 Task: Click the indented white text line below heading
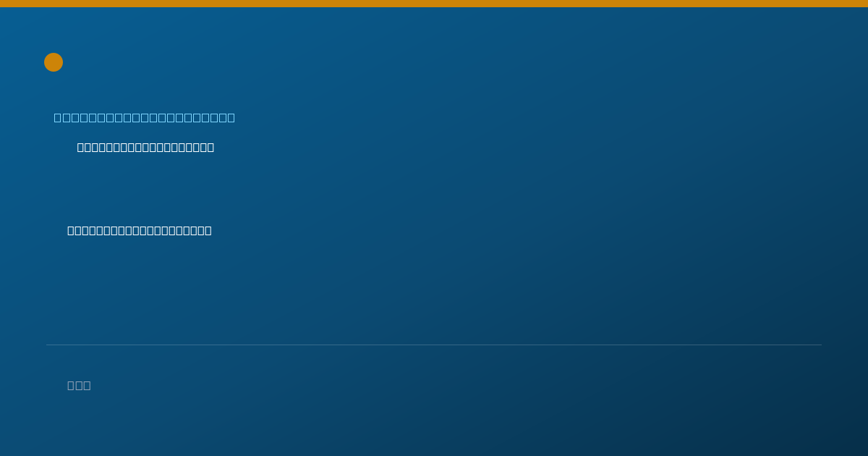(x=145, y=147)
